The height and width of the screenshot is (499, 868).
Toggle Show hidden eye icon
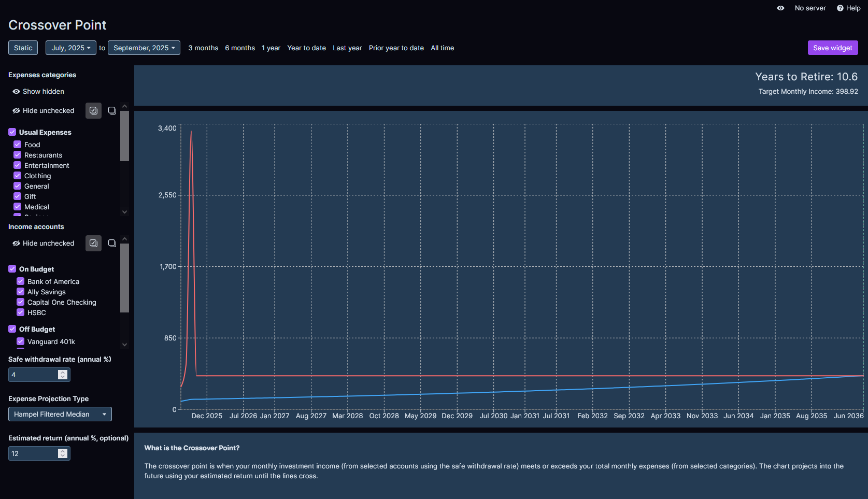tap(16, 92)
